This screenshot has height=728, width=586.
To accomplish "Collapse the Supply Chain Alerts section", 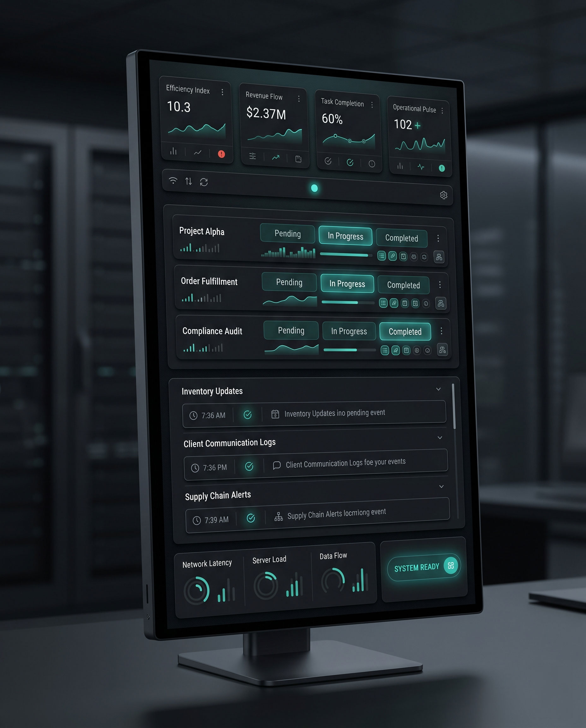I will click(x=441, y=487).
